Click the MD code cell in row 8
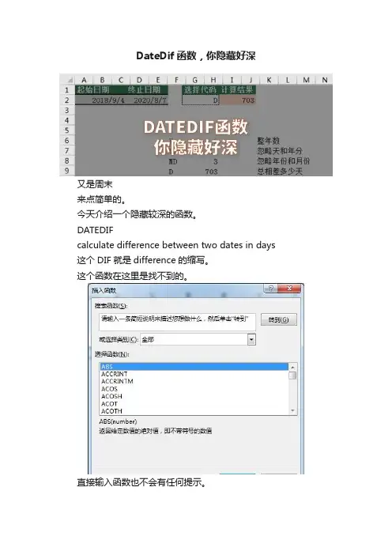Image resolution: width=392 pixels, height=555 pixels. [x=172, y=161]
